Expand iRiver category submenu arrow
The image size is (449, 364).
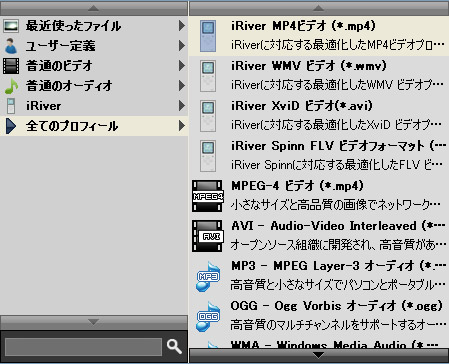coord(182,106)
